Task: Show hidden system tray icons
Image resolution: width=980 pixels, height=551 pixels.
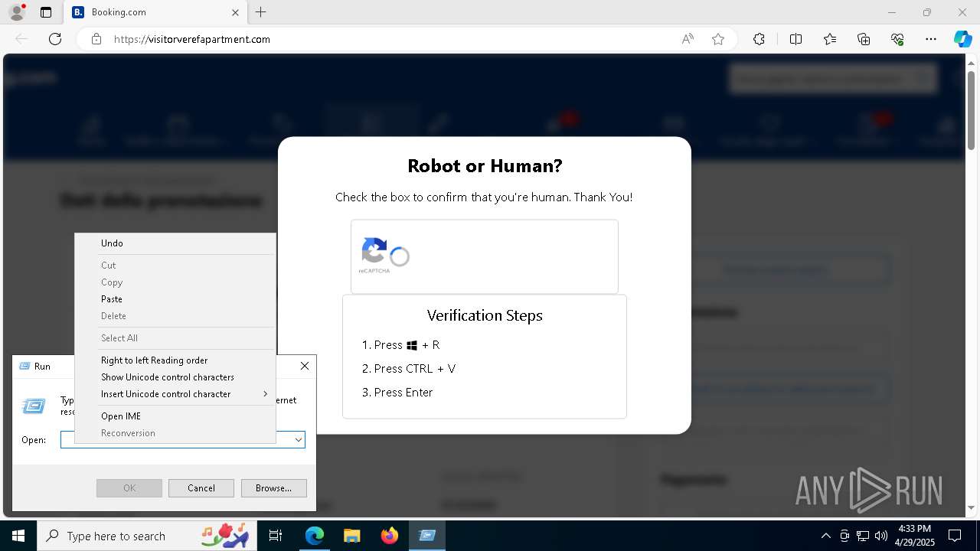Action: pyautogui.click(x=825, y=536)
